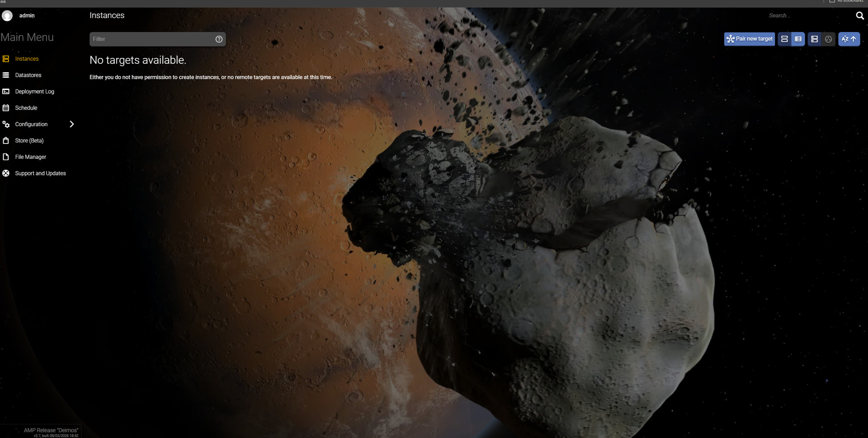Image resolution: width=868 pixels, height=438 pixels.
Task: Toggle group by server display
Action: coord(814,39)
